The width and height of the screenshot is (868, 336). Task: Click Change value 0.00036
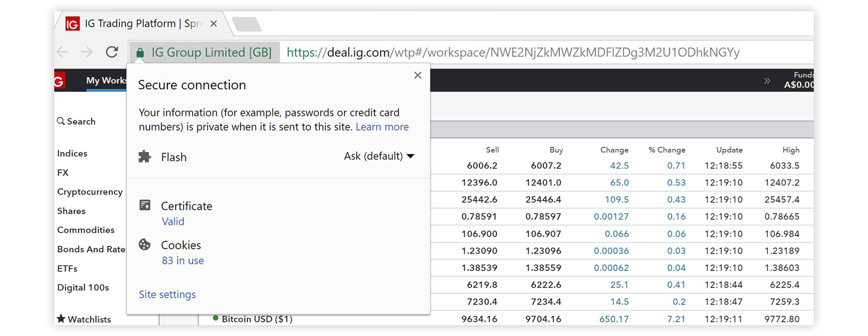pyautogui.click(x=611, y=251)
